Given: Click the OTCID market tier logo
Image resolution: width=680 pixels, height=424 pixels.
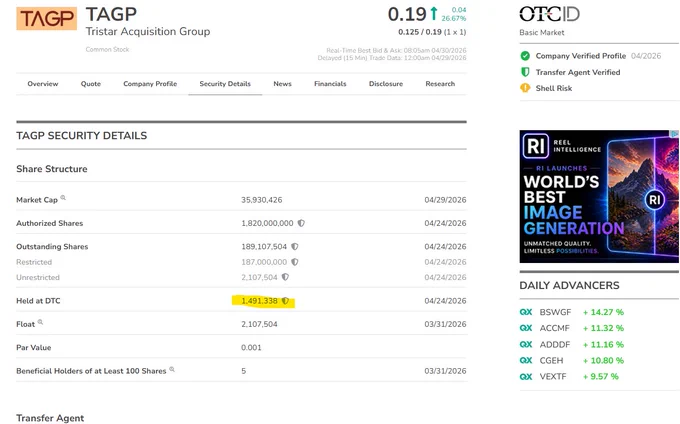Looking at the screenshot, I should coord(549,14).
